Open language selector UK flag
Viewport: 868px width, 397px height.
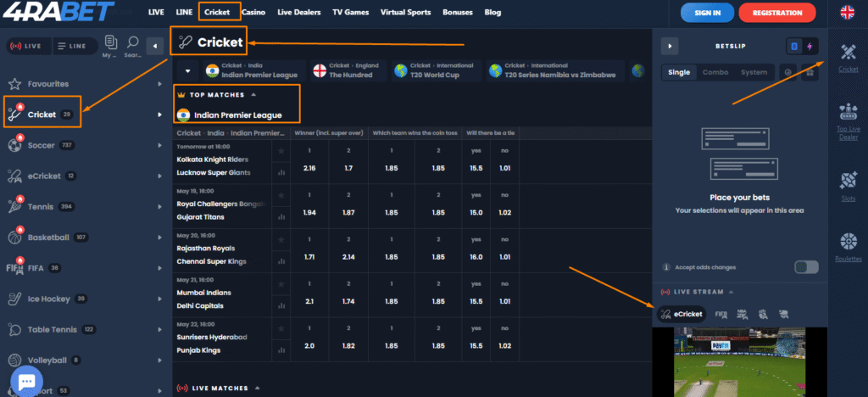[847, 12]
